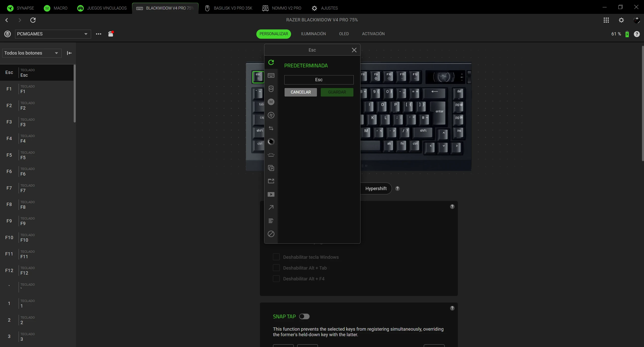Select the ILUMINACIÓN section tab
Viewport: 644px width, 347px height.
(313, 34)
